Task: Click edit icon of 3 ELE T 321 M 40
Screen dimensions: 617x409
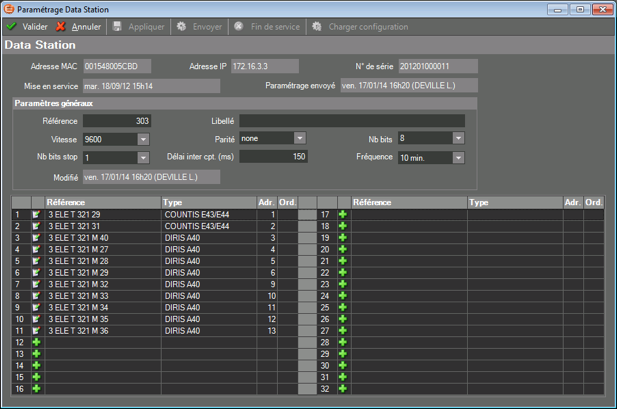Action: point(37,237)
